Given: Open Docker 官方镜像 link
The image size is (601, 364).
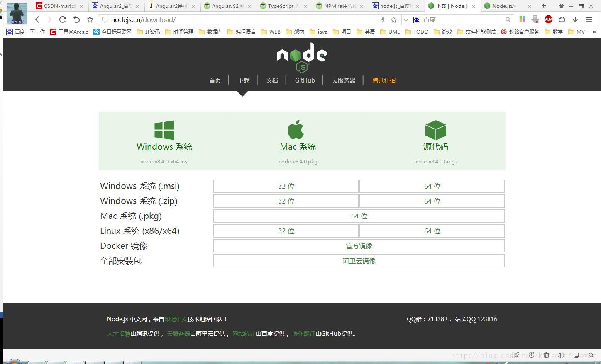Looking at the screenshot, I should pyautogui.click(x=359, y=246).
